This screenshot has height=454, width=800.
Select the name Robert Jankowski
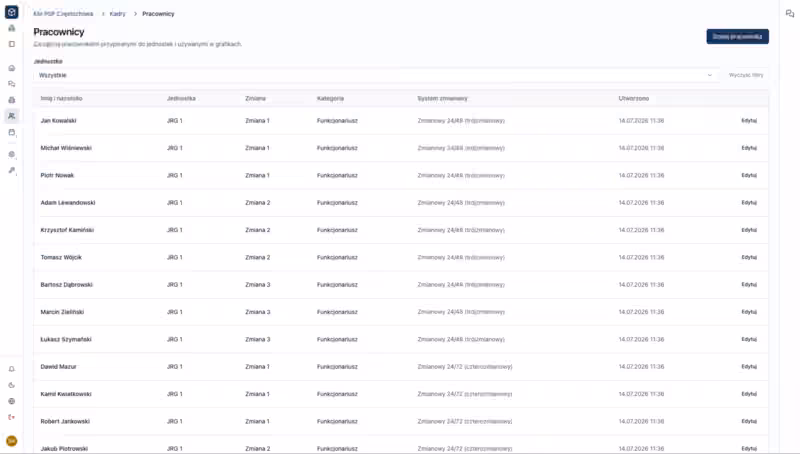[x=65, y=421]
